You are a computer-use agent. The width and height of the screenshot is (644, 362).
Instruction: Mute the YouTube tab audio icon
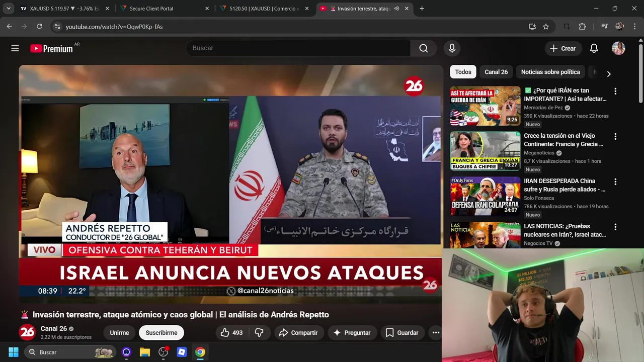(x=396, y=9)
